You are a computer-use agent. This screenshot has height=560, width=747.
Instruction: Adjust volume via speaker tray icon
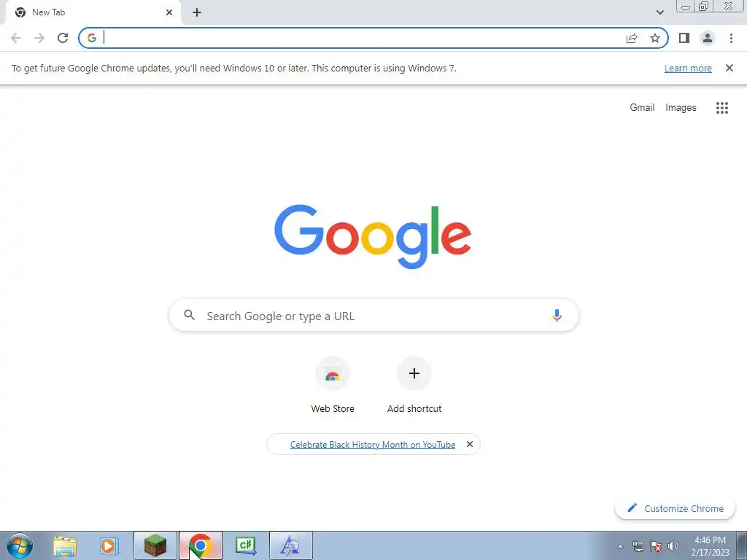(x=673, y=546)
